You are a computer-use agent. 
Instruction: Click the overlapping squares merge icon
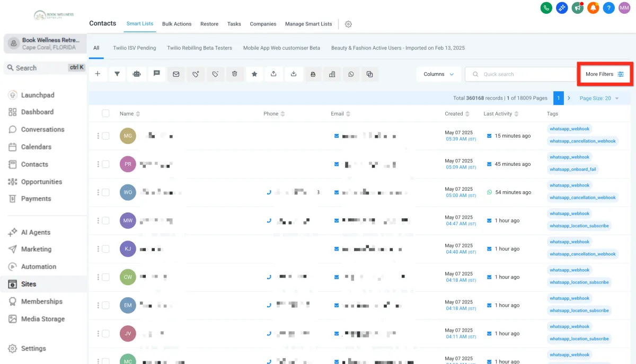pyautogui.click(x=370, y=74)
